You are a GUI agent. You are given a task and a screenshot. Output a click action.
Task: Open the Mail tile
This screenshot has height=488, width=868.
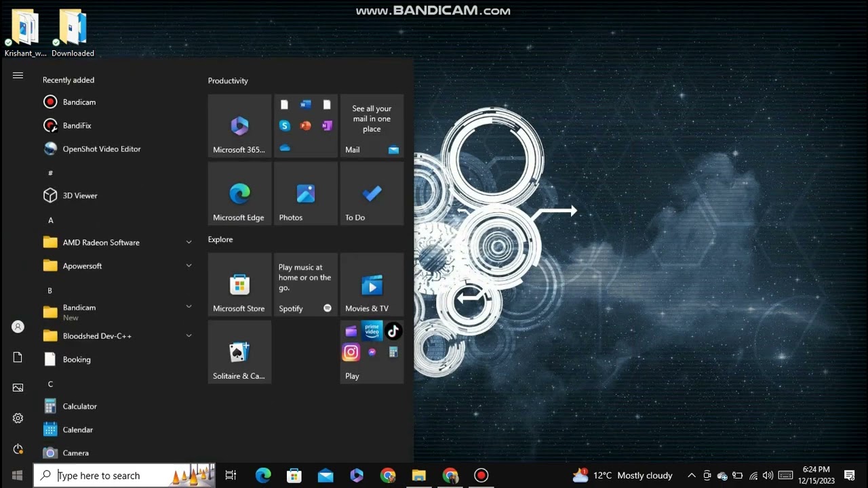pyautogui.click(x=372, y=126)
